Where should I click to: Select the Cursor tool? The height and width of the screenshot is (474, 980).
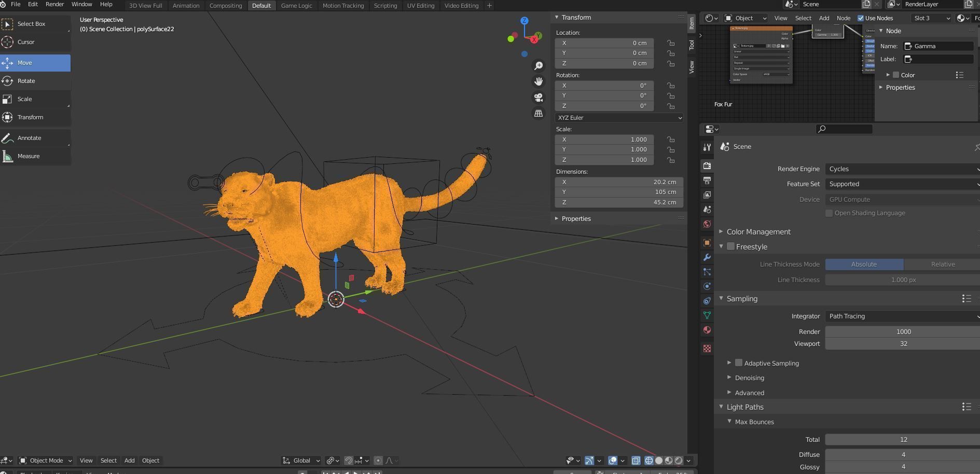35,42
